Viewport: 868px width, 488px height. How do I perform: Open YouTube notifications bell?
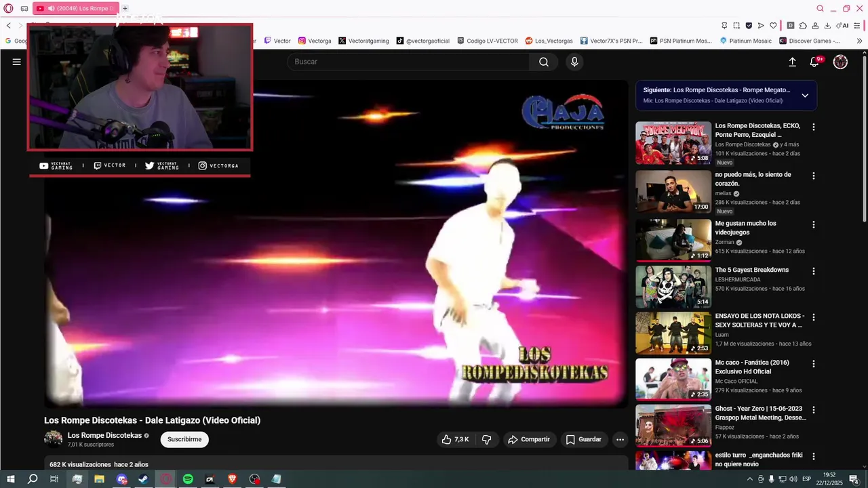(815, 62)
